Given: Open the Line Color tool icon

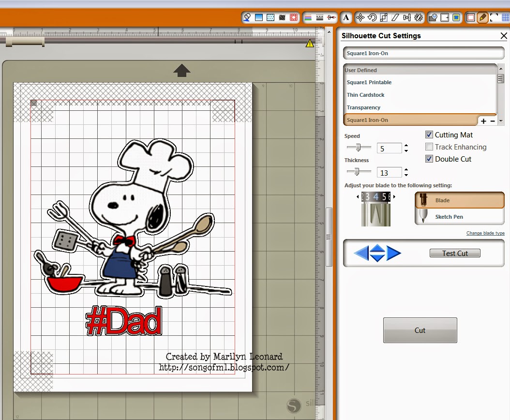Looking at the screenshot, I should tap(308, 17).
